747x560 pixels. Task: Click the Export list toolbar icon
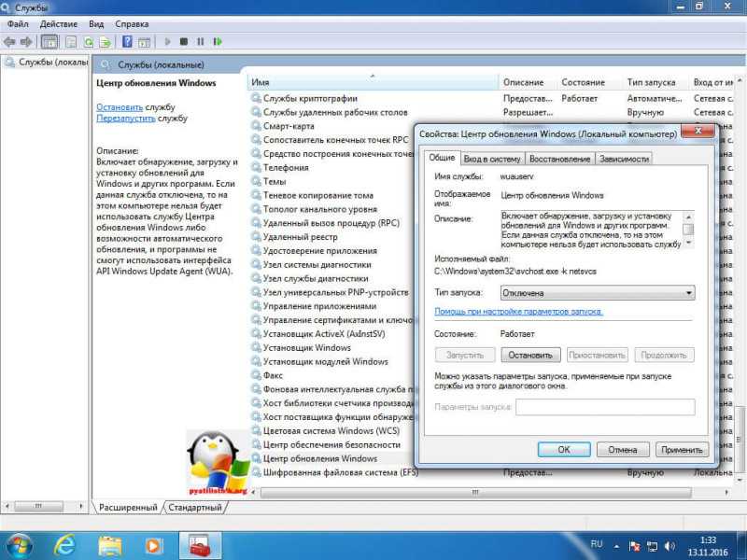(x=105, y=42)
